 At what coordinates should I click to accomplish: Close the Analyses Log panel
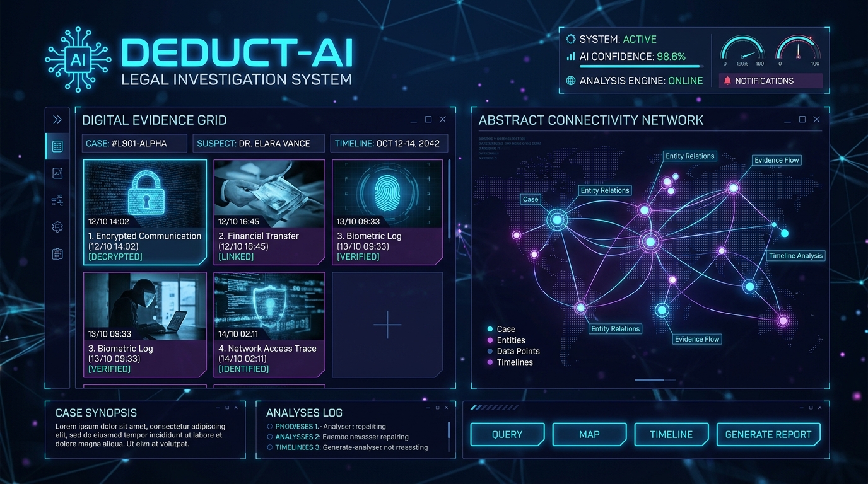tap(447, 408)
